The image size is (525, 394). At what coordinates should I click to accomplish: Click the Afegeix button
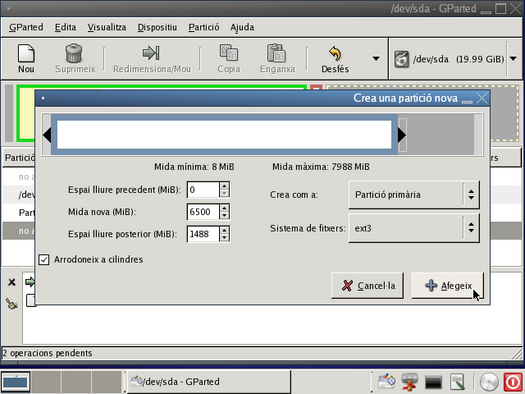[x=448, y=286]
